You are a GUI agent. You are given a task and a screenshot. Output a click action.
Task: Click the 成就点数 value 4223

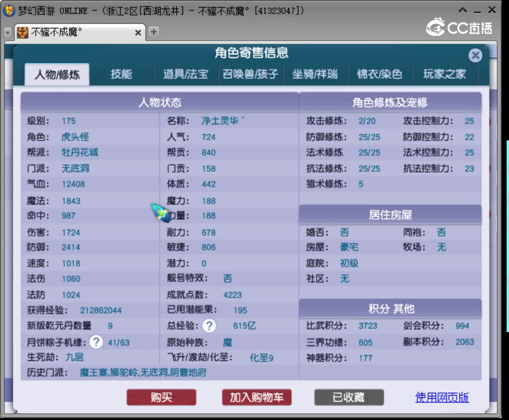[233, 295]
